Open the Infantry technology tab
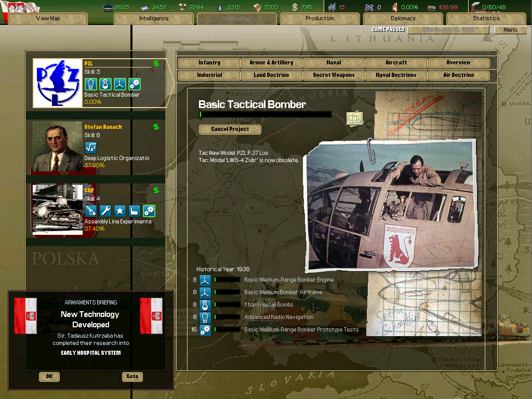Screen dimensions: 532x399 tap(209, 63)
